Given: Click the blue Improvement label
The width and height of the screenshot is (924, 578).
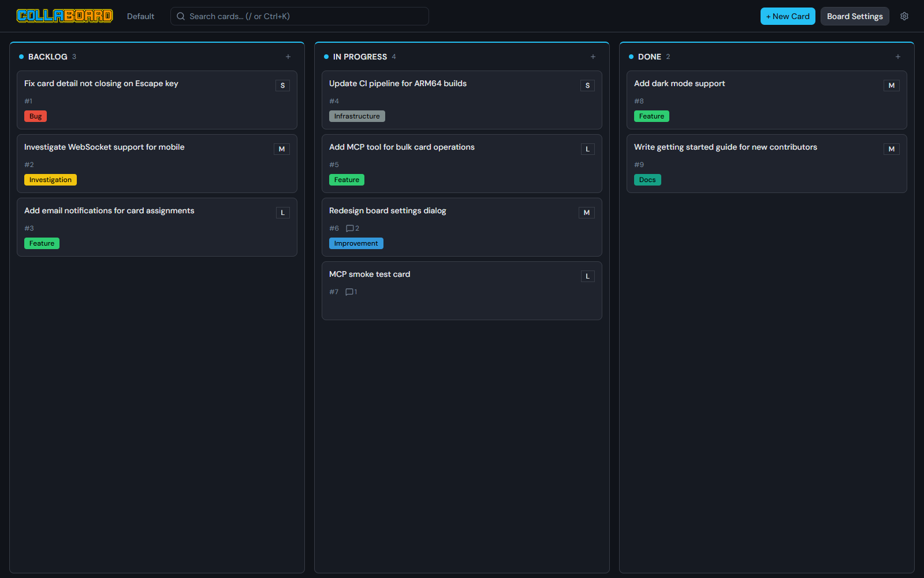Looking at the screenshot, I should (x=356, y=243).
